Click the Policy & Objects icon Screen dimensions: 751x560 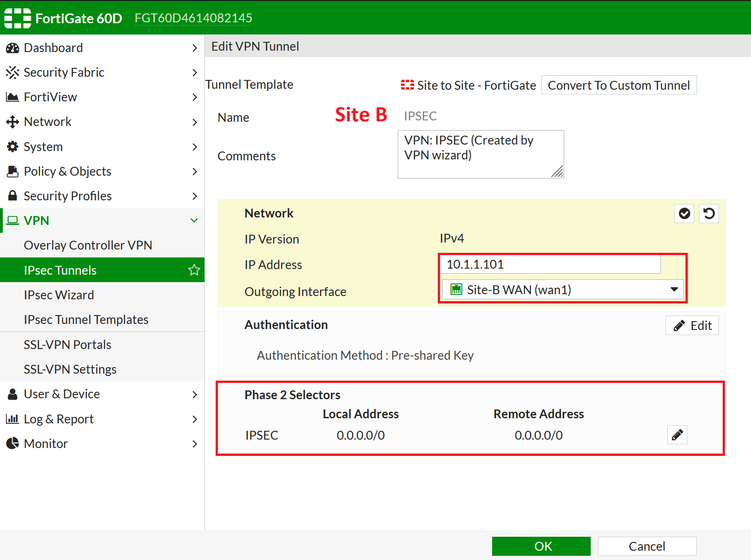coord(13,171)
